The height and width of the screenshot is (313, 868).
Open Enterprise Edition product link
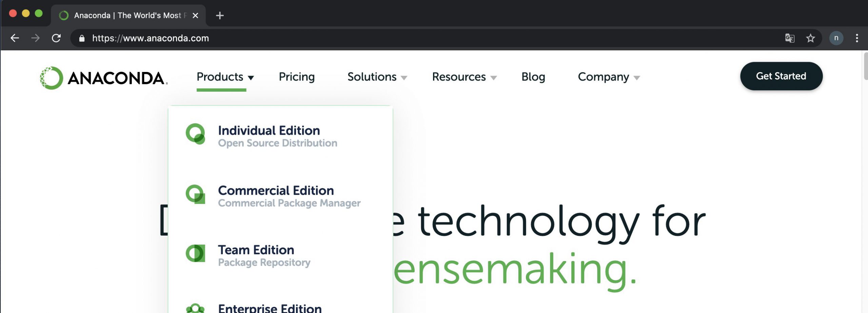(270, 308)
